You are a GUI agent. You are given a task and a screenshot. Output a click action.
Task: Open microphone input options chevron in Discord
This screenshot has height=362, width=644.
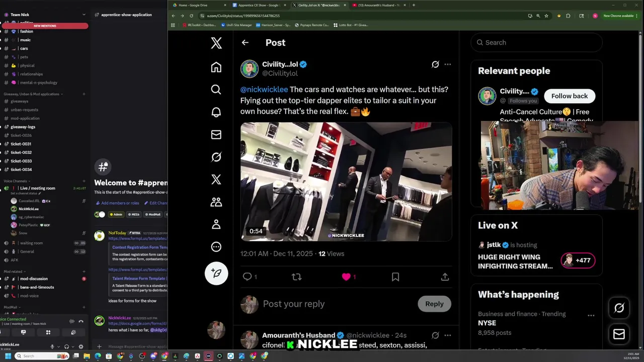coord(57,346)
